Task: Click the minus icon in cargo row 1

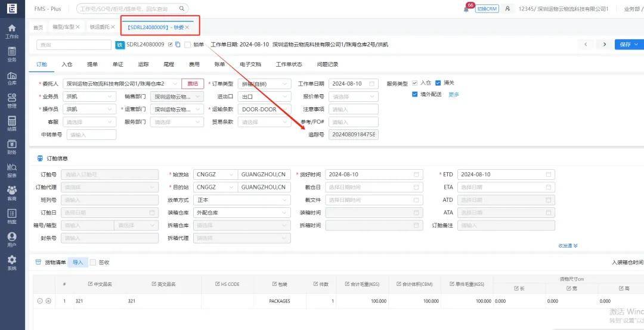Action: (40, 301)
